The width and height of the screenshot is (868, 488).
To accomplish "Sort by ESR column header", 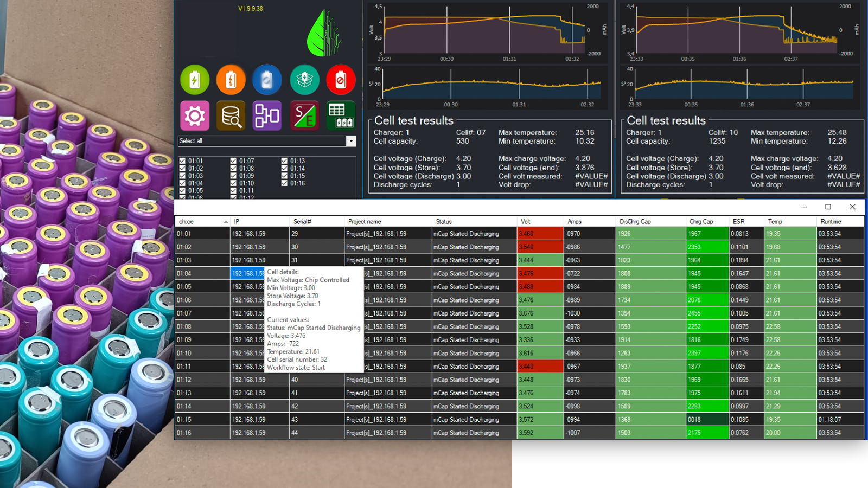I will point(746,221).
